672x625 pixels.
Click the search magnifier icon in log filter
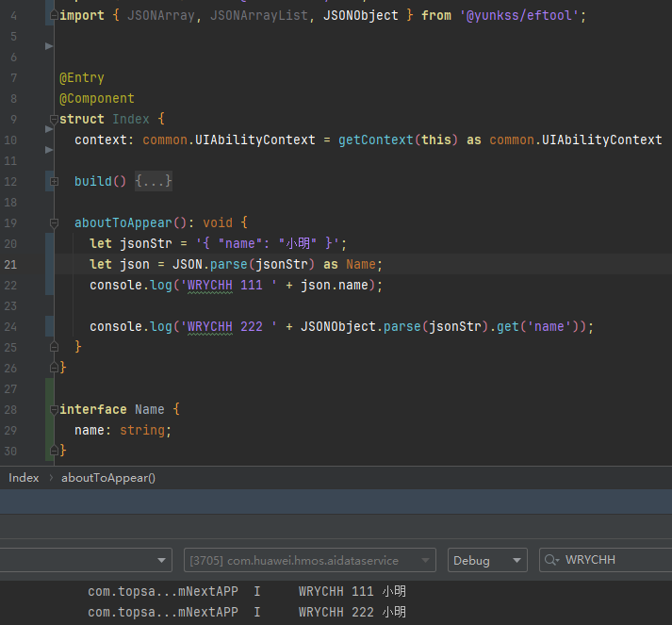point(551,560)
